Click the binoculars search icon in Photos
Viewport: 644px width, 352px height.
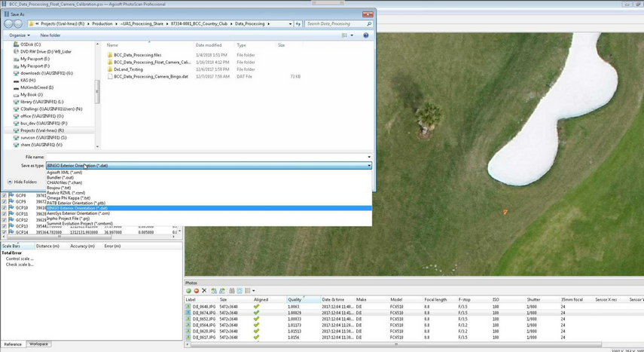pyautogui.click(x=232, y=291)
